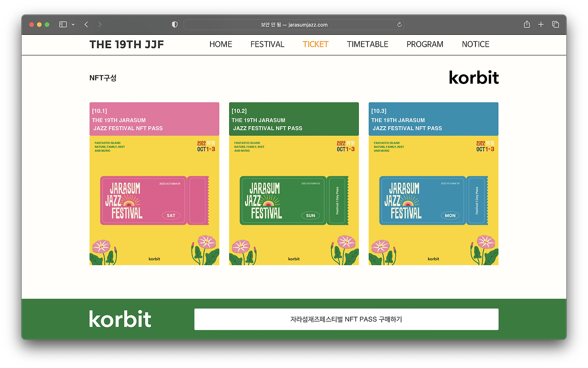
Task: Go back with the back arrow
Action: pyautogui.click(x=86, y=24)
